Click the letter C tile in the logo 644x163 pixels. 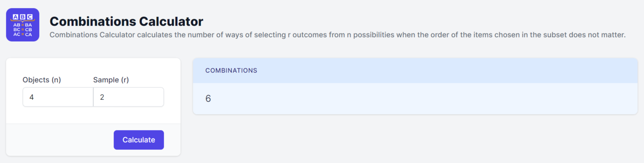30,17
